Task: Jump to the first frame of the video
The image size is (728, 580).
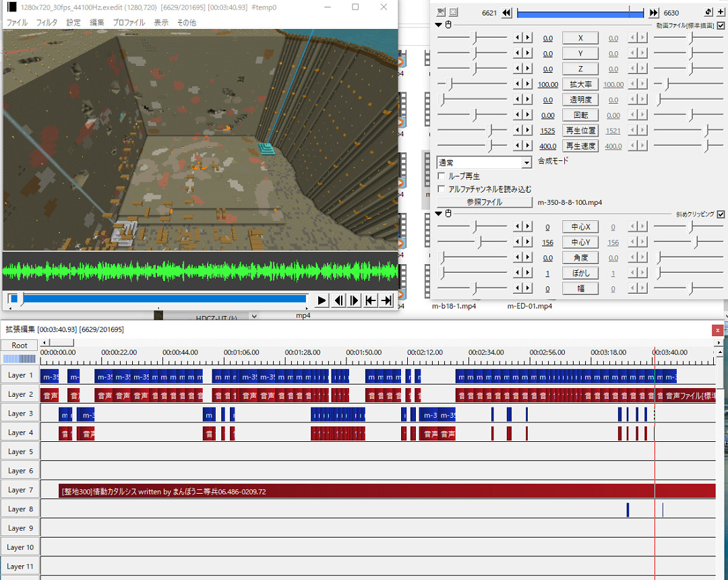Action: pos(370,300)
